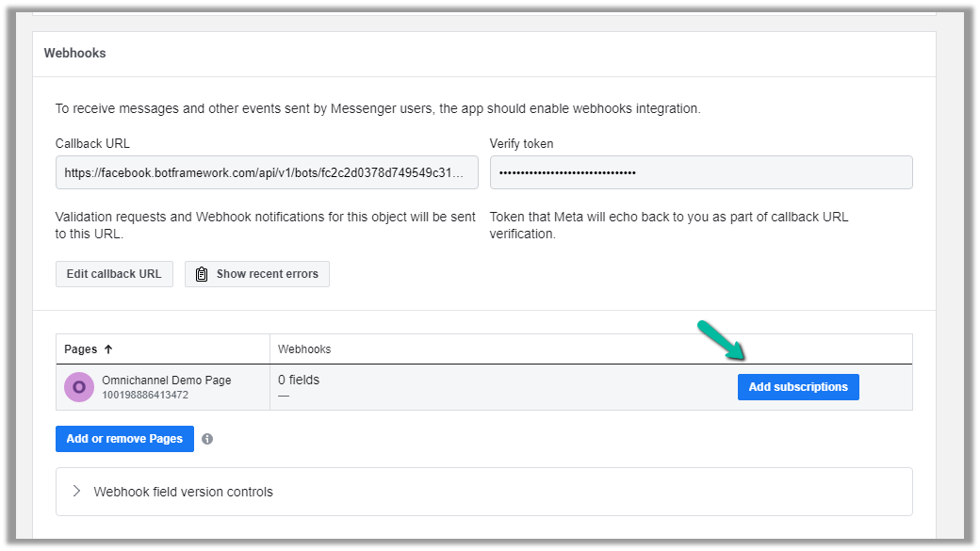980x551 pixels.
Task: Click the Webhooks section title
Action: [x=74, y=54]
